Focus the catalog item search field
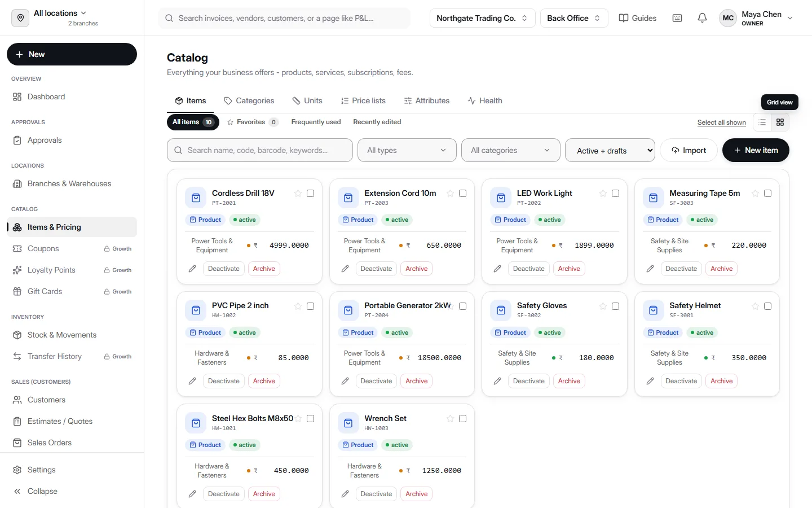The image size is (812, 508). click(260, 150)
